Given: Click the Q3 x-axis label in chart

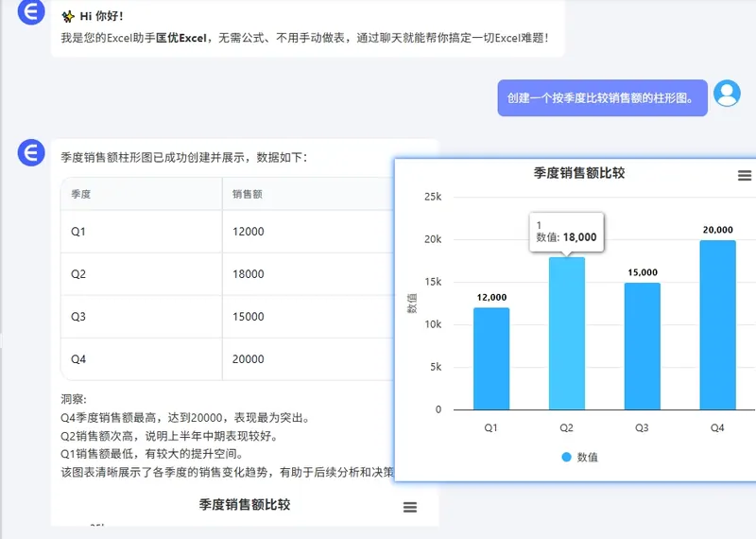Looking at the screenshot, I should [642, 427].
